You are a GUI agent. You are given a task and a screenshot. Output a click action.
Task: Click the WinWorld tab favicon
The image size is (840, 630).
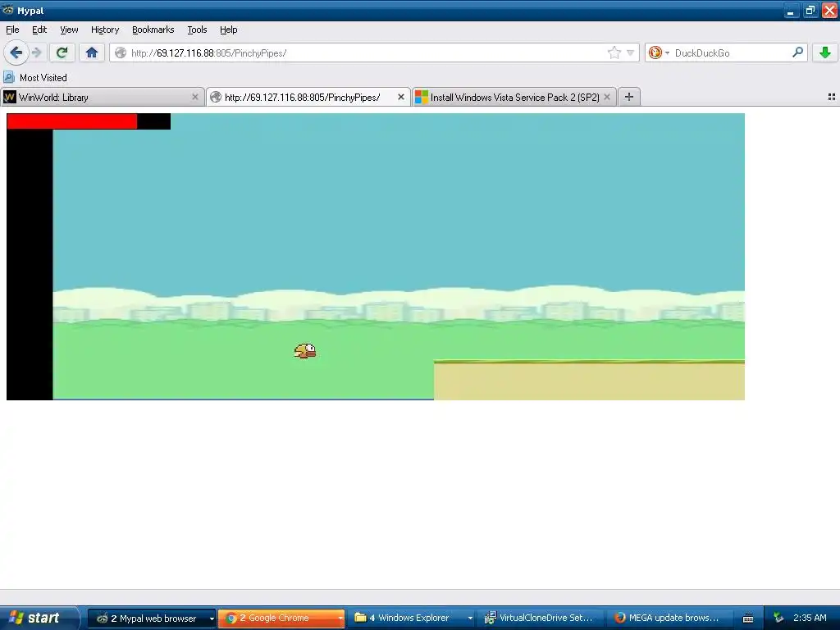[10, 97]
